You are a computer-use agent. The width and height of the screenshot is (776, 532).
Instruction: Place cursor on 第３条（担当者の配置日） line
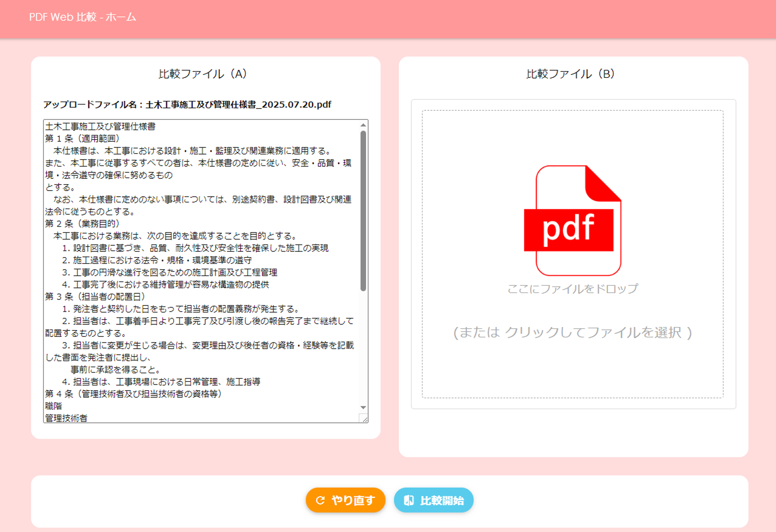tap(95, 297)
